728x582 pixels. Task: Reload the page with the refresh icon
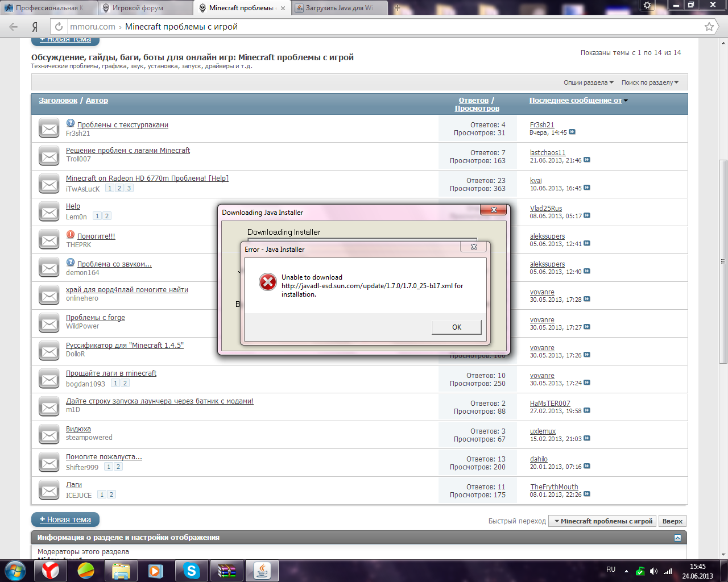[x=59, y=27]
